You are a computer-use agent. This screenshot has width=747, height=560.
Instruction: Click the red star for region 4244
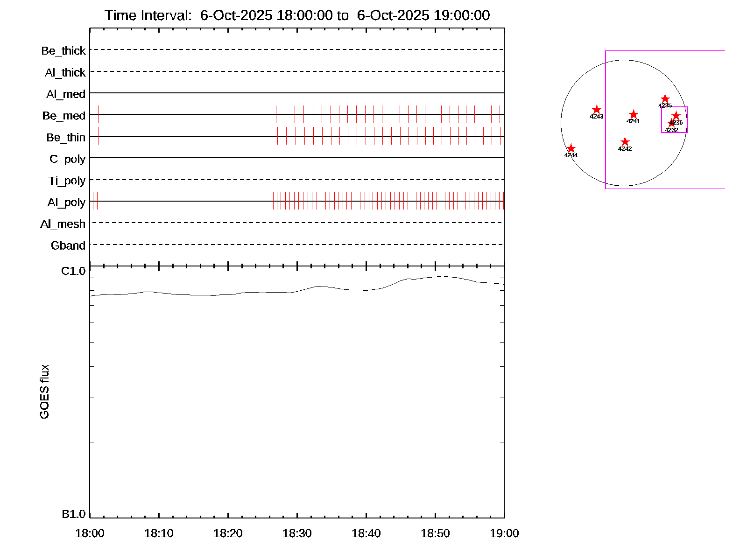click(x=571, y=149)
